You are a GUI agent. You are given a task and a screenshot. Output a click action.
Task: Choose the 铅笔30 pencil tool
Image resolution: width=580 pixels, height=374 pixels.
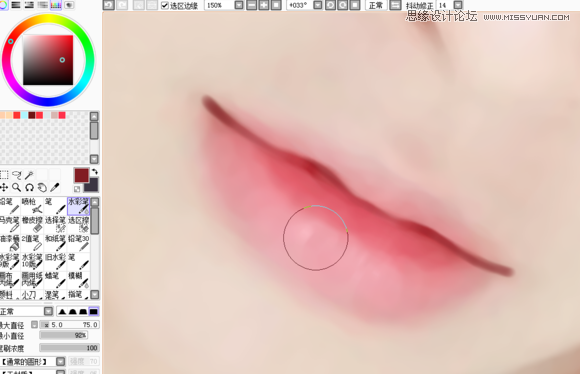[78, 243]
